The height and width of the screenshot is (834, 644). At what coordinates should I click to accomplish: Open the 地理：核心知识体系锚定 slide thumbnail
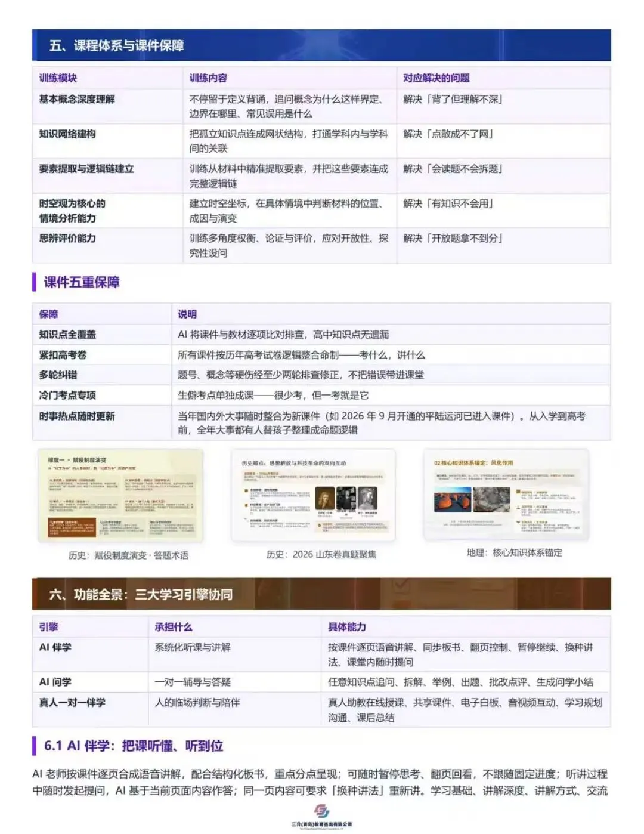click(x=506, y=495)
